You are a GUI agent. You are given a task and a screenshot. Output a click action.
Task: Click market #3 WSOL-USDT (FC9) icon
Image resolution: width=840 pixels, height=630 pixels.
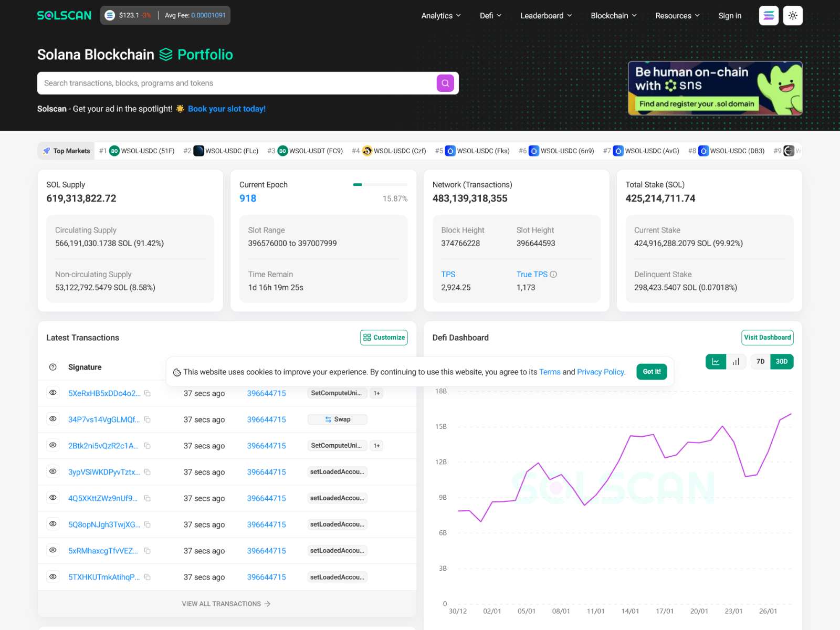pyautogui.click(x=282, y=151)
